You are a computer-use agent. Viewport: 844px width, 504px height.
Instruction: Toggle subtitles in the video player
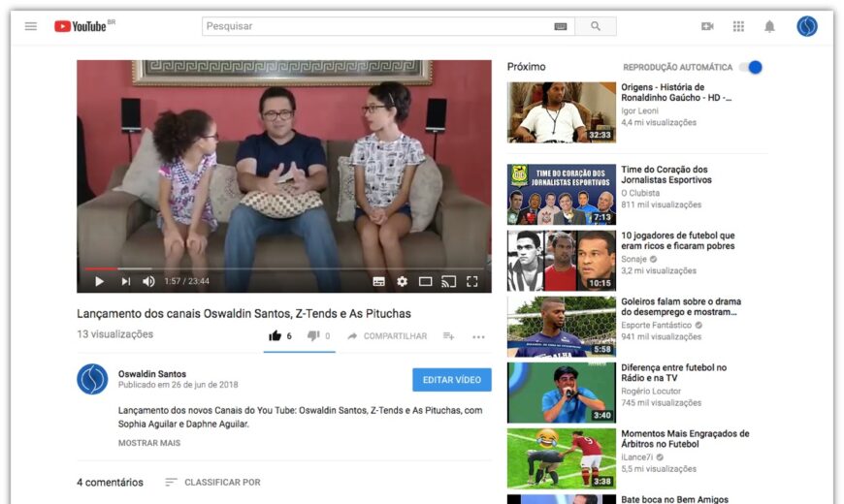click(378, 281)
